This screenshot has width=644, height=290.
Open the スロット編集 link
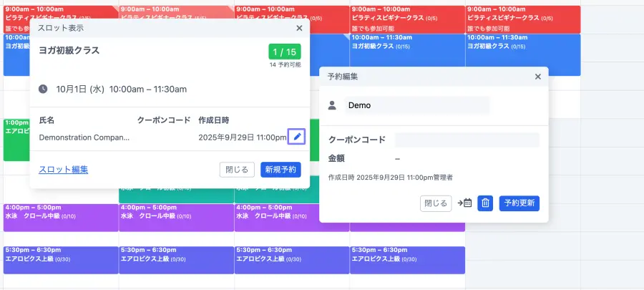64,170
